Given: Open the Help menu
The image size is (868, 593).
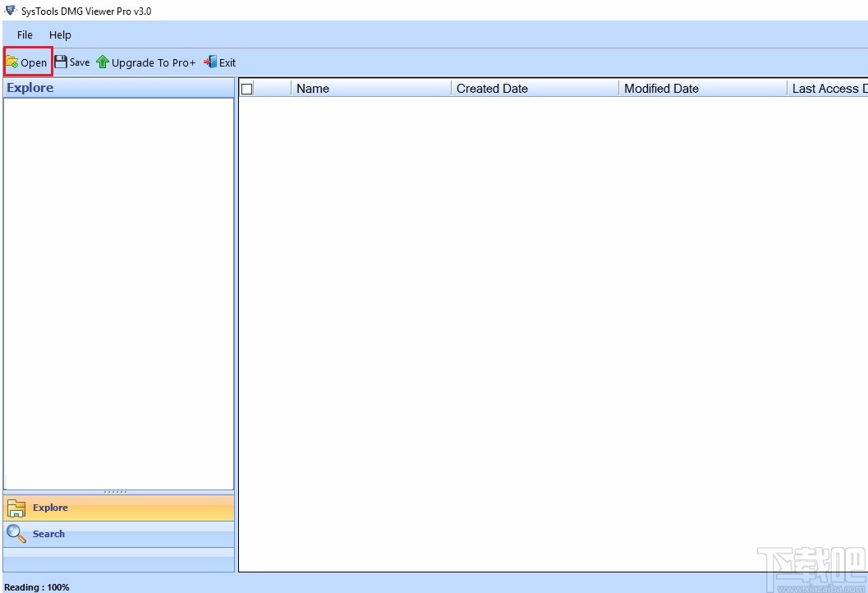Looking at the screenshot, I should pyautogui.click(x=60, y=34).
